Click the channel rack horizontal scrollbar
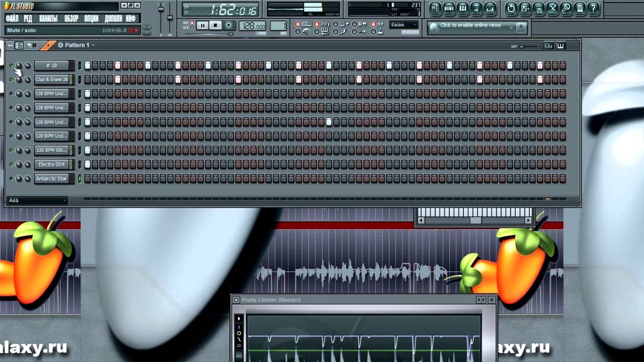This screenshot has height=362, width=644. 325,199
